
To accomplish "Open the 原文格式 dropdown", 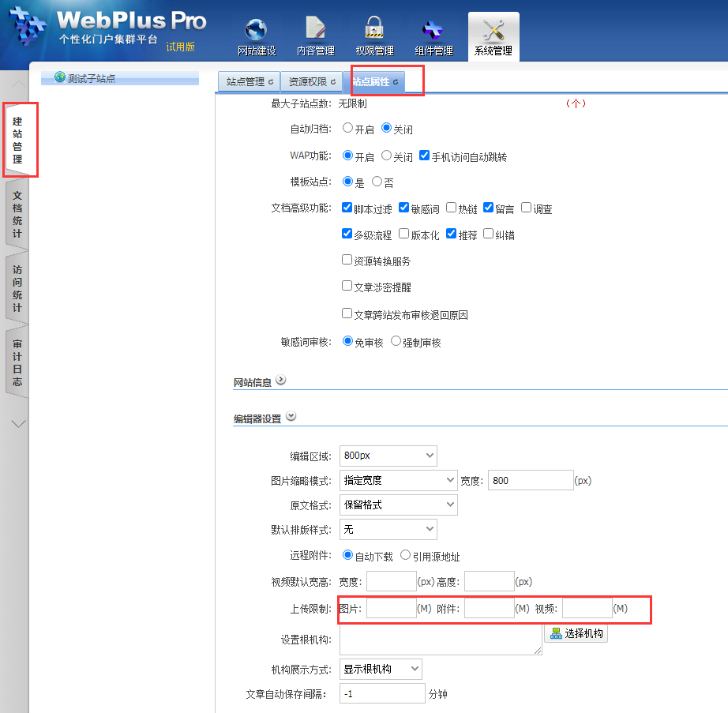I will [x=398, y=505].
